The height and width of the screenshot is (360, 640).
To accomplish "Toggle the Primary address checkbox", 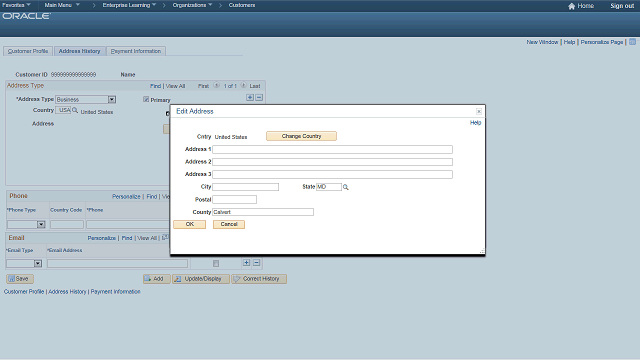I will pyautogui.click(x=146, y=100).
